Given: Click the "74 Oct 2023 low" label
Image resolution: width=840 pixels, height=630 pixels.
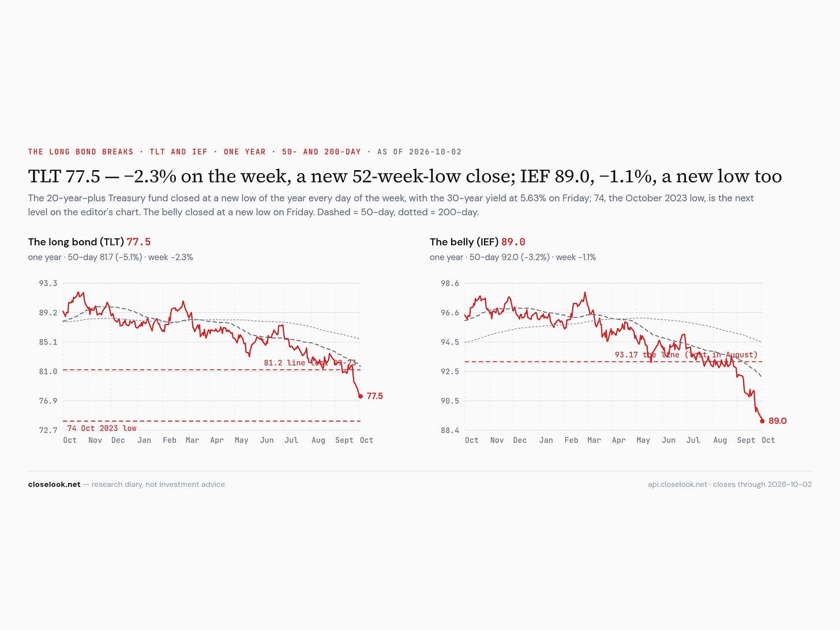Looking at the screenshot, I should pos(102,428).
